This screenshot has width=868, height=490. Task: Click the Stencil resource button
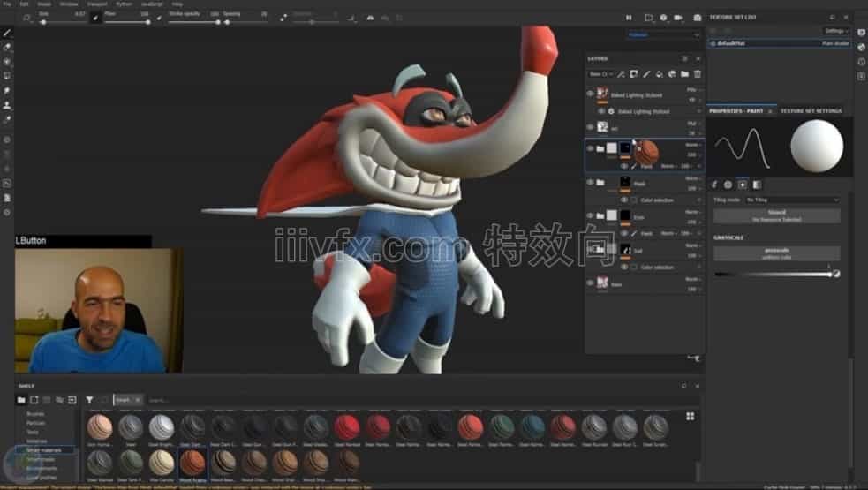pyautogui.click(x=777, y=216)
